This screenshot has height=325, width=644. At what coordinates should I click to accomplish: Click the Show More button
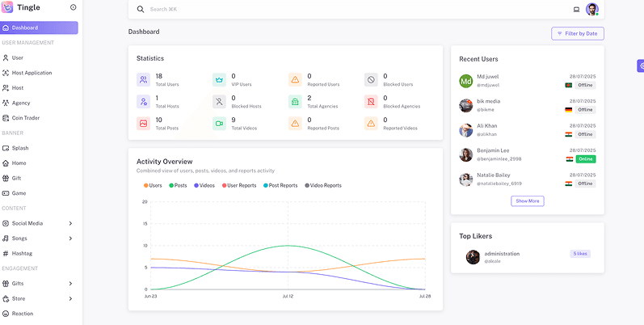click(x=528, y=201)
